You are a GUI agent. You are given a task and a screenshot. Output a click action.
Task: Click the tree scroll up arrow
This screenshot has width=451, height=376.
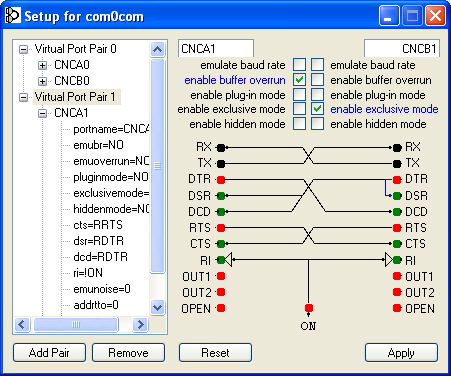pos(157,49)
